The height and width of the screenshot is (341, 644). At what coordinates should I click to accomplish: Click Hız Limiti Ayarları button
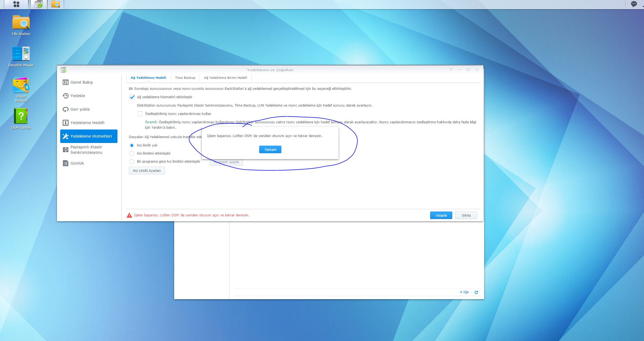[147, 171]
